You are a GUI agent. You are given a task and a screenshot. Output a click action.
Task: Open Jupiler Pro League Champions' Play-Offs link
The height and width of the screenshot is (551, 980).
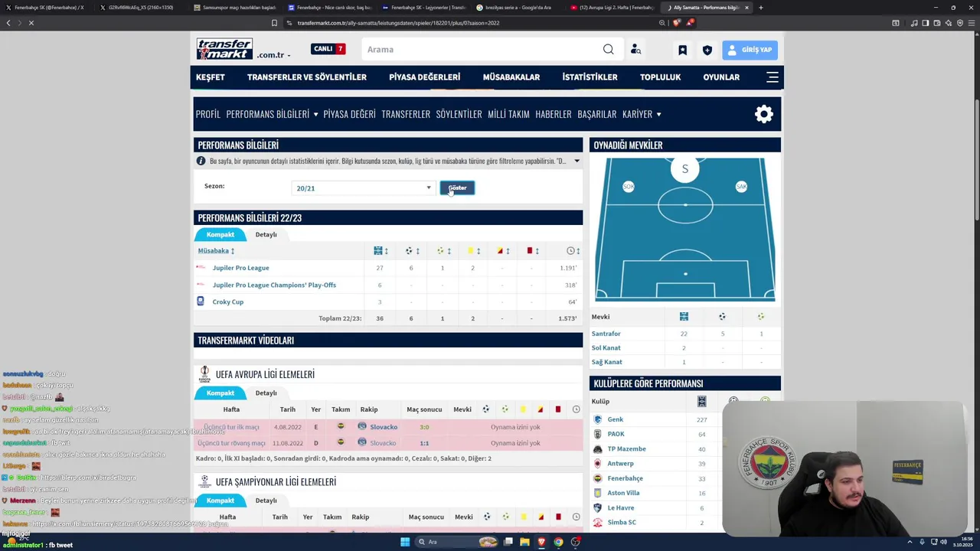[x=274, y=285]
